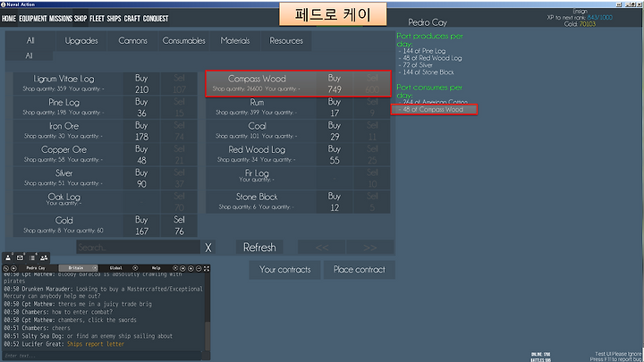644x362 pixels.
Task: Open the Ships report letter link in chat
Action: point(96,344)
